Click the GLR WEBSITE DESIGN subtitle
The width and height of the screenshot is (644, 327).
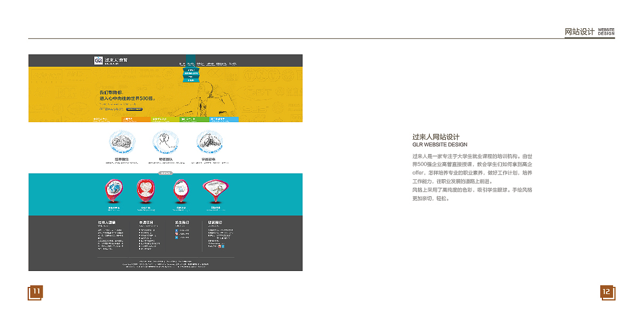[x=440, y=145]
